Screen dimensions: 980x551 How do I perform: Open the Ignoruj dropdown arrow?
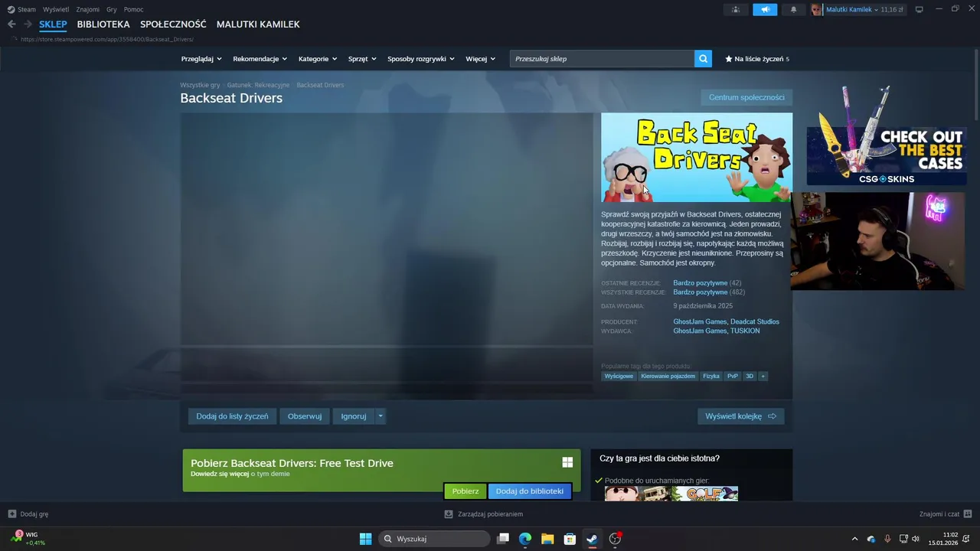click(381, 416)
